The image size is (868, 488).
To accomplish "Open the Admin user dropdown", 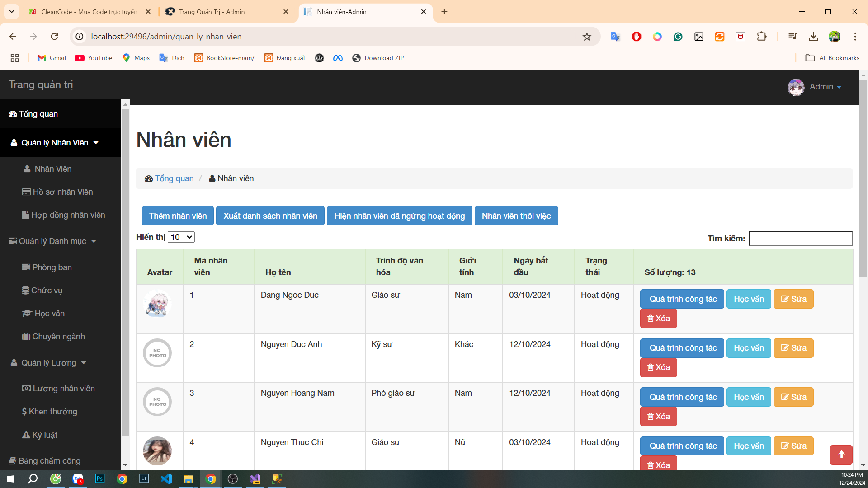I will [825, 87].
